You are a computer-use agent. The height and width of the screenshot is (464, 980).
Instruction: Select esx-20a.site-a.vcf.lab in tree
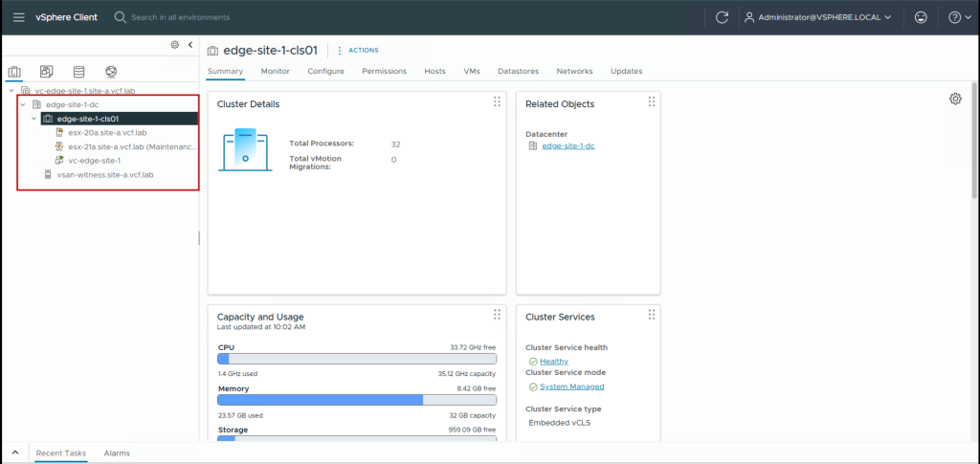point(107,132)
